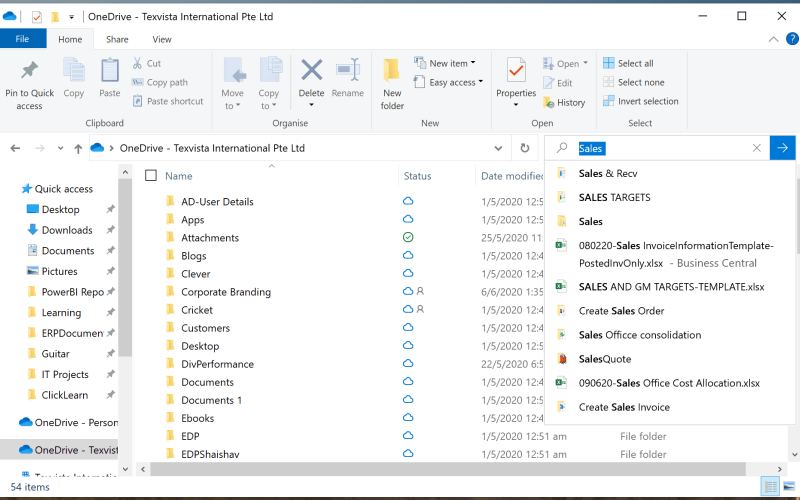This screenshot has height=500, width=800.
Task: Open the New item dropdown
Action: [445, 63]
